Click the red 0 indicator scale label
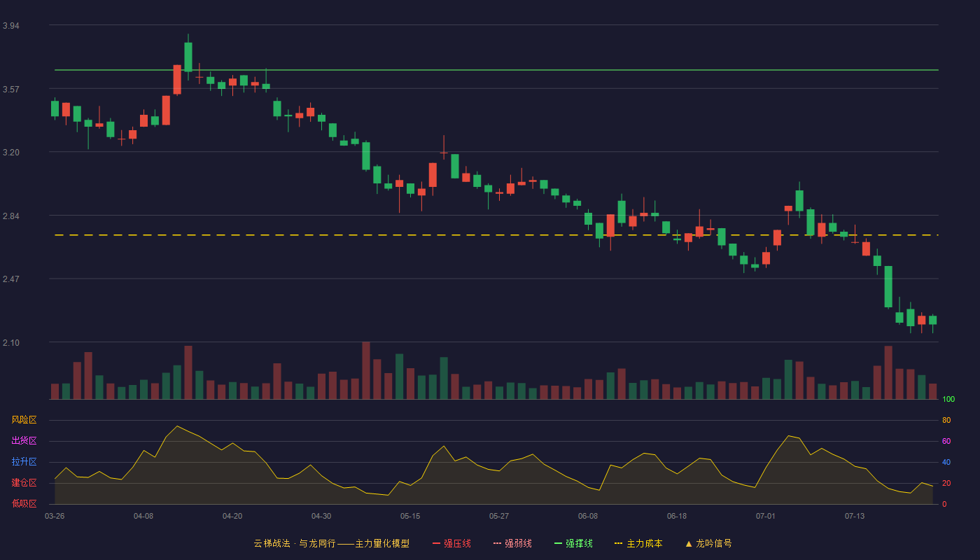This screenshot has width=980, height=560. pyautogui.click(x=944, y=504)
